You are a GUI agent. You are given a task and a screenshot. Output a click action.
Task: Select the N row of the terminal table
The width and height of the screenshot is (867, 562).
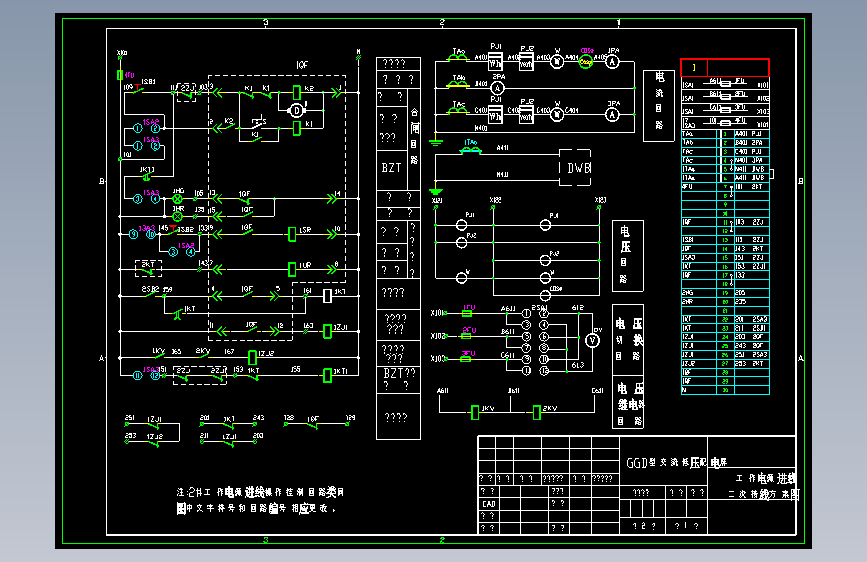pos(725,390)
